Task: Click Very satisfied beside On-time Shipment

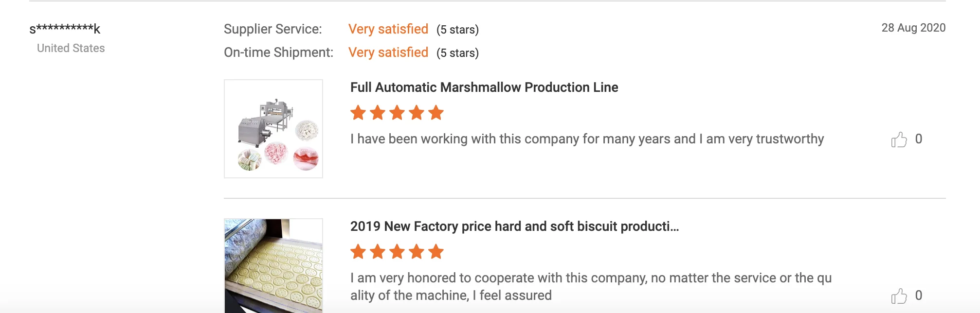Action: point(388,52)
